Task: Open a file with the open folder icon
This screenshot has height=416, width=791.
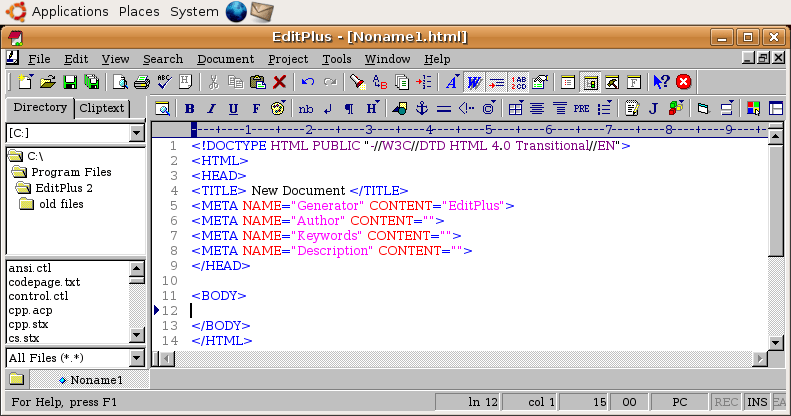Action: coord(47,82)
